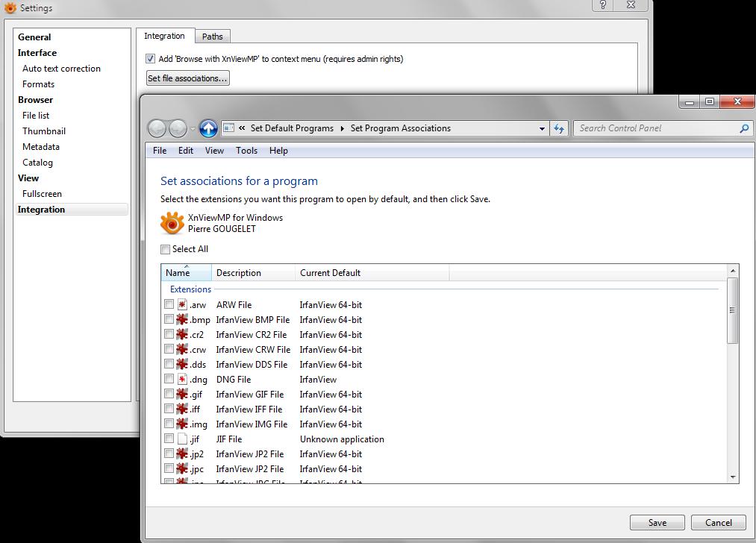Click the .bmp IrfanView file icon
756x543 pixels.
(x=182, y=319)
